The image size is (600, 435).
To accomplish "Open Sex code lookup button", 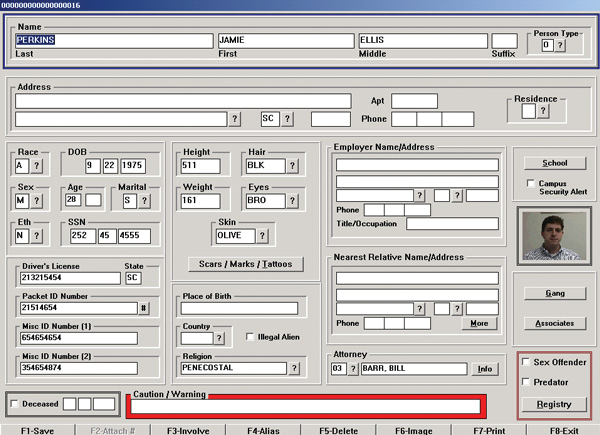I will (x=36, y=200).
